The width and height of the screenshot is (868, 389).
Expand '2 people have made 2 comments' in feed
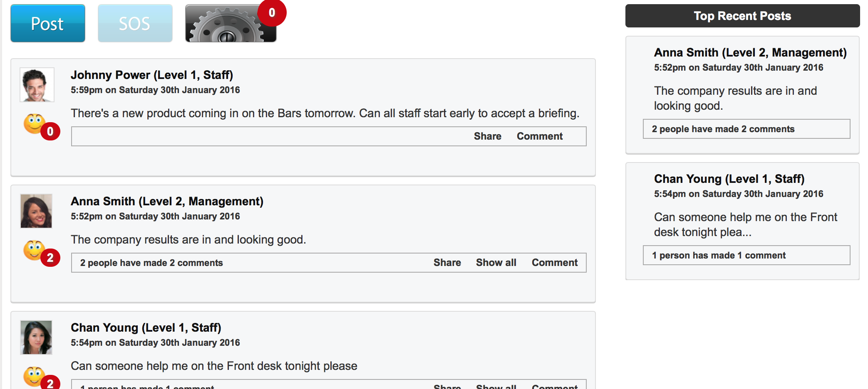[151, 263]
